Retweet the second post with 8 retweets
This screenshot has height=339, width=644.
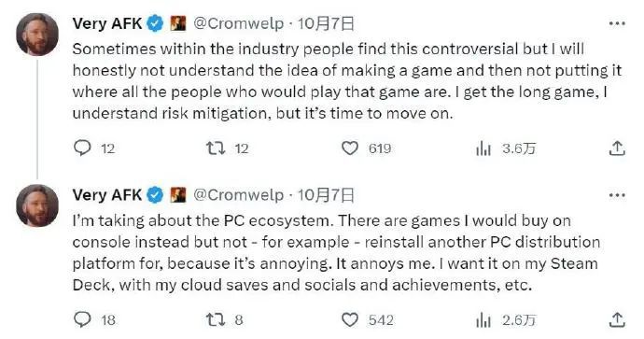[216, 319]
